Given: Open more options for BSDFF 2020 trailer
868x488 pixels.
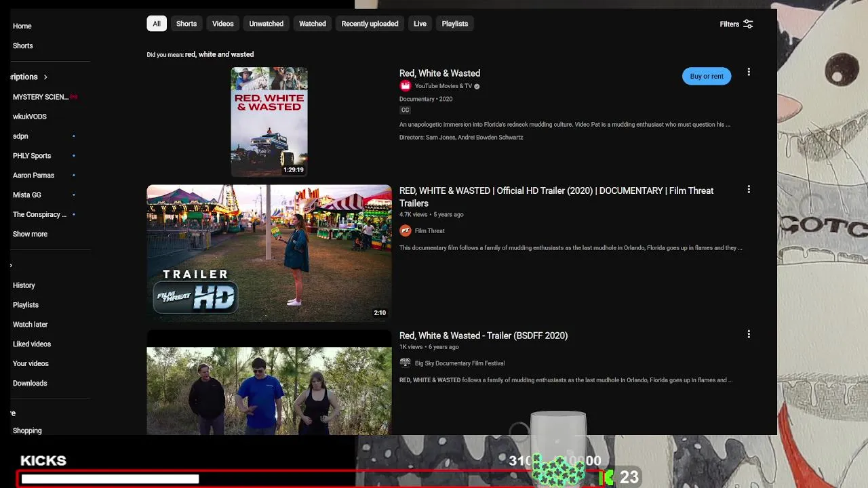Looking at the screenshot, I should tap(749, 334).
